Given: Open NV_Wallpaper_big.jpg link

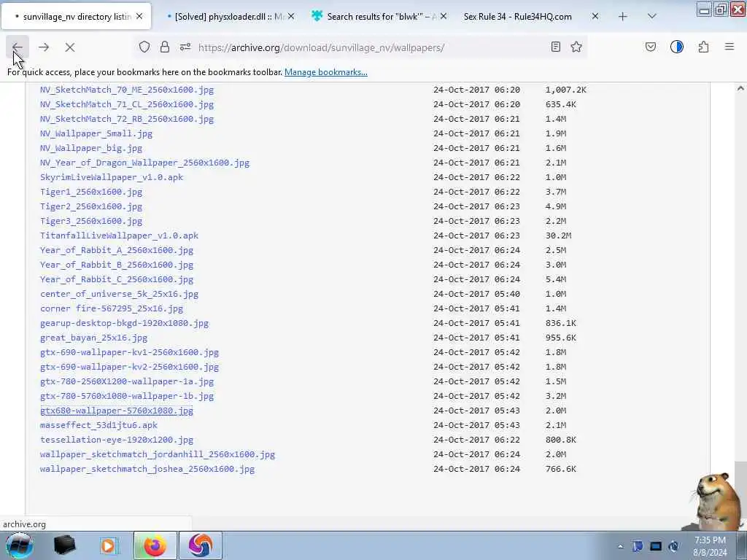Looking at the screenshot, I should click(91, 148).
